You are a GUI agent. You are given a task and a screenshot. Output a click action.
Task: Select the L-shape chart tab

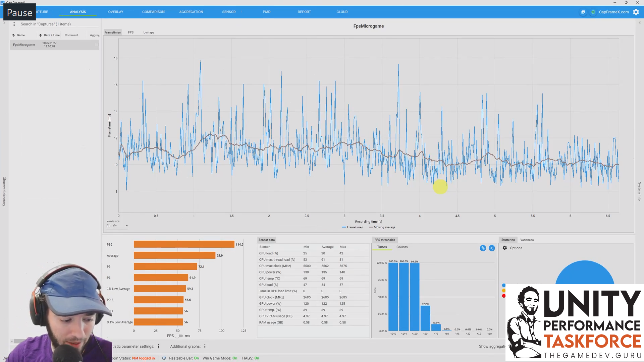click(x=149, y=32)
